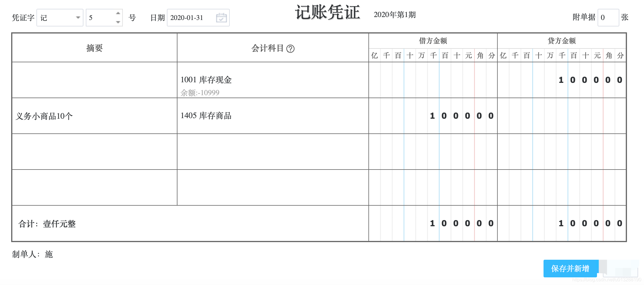
Task: Click the stepper up arrow beside voucher number
Action: 118,13
